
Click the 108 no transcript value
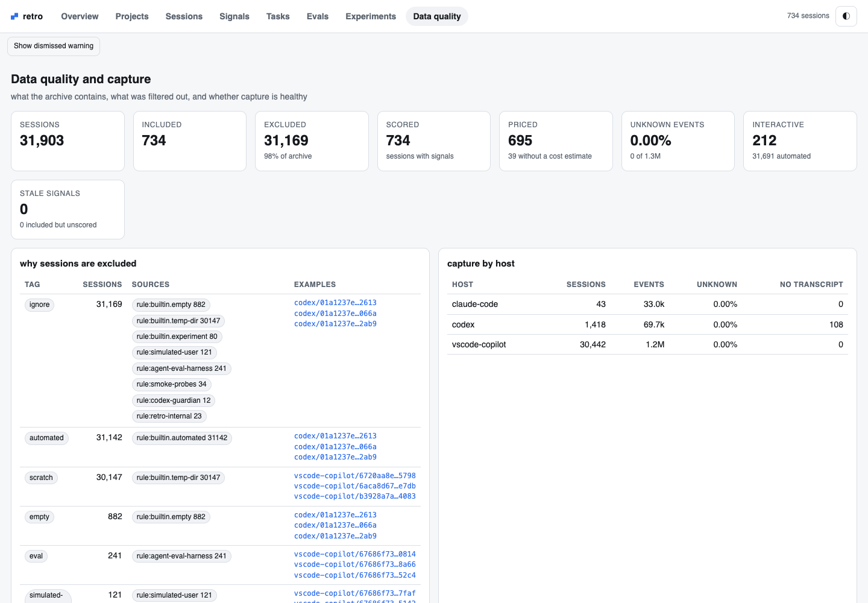pos(836,324)
